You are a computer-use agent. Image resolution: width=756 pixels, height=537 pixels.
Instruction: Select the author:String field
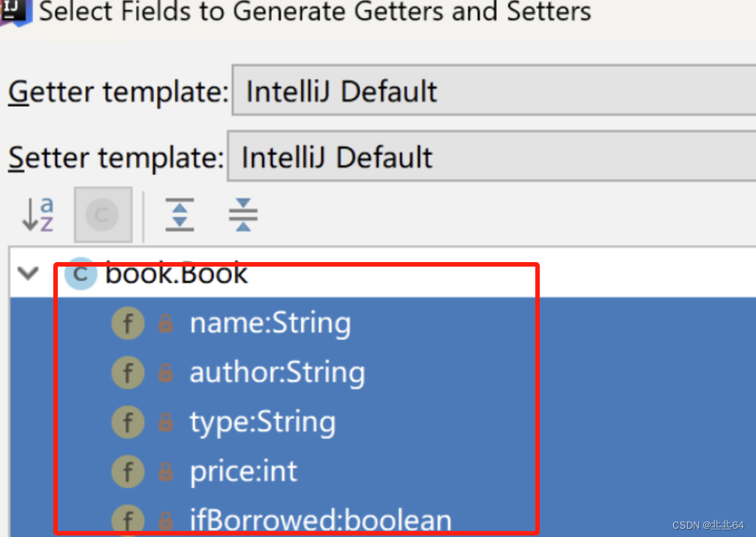tap(277, 373)
